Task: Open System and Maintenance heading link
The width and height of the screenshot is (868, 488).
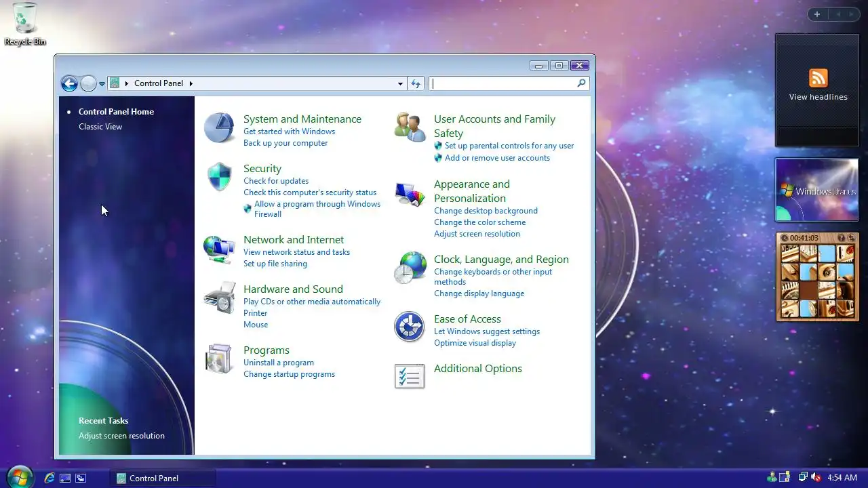Action: click(302, 119)
